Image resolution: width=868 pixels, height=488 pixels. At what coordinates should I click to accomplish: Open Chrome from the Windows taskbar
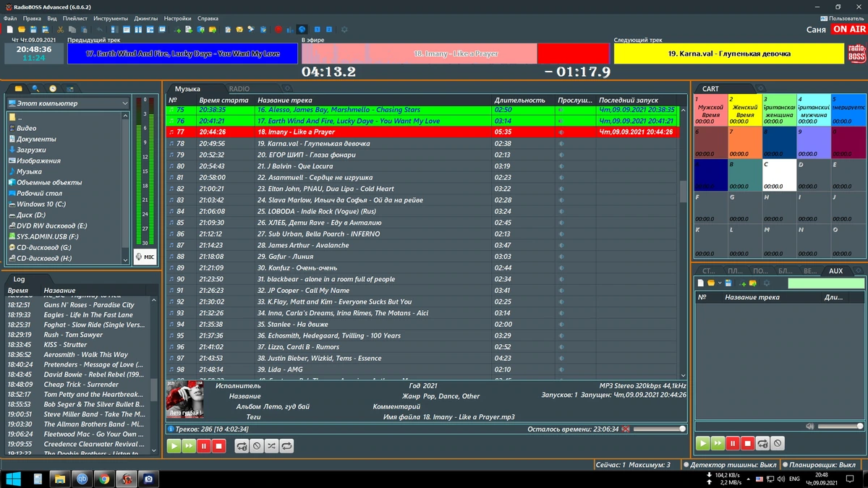[x=104, y=479]
